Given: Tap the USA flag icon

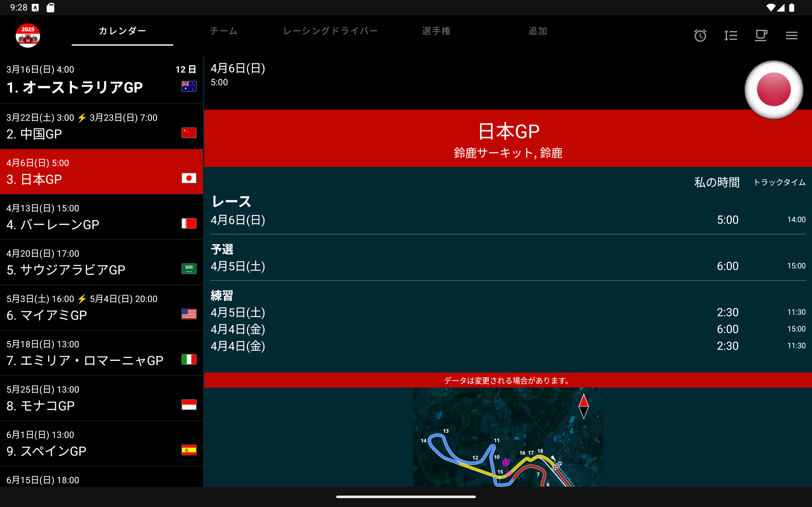Looking at the screenshot, I should [x=189, y=314].
